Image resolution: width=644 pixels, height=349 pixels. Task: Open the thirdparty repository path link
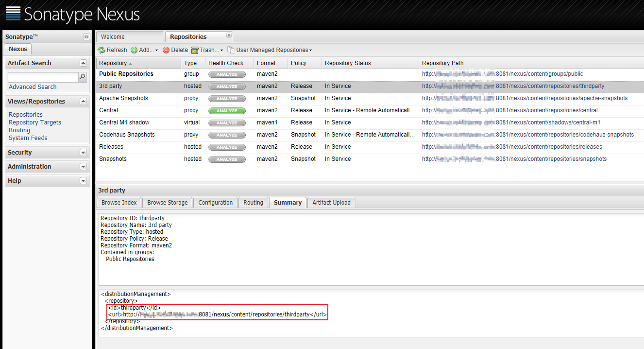point(513,86)
